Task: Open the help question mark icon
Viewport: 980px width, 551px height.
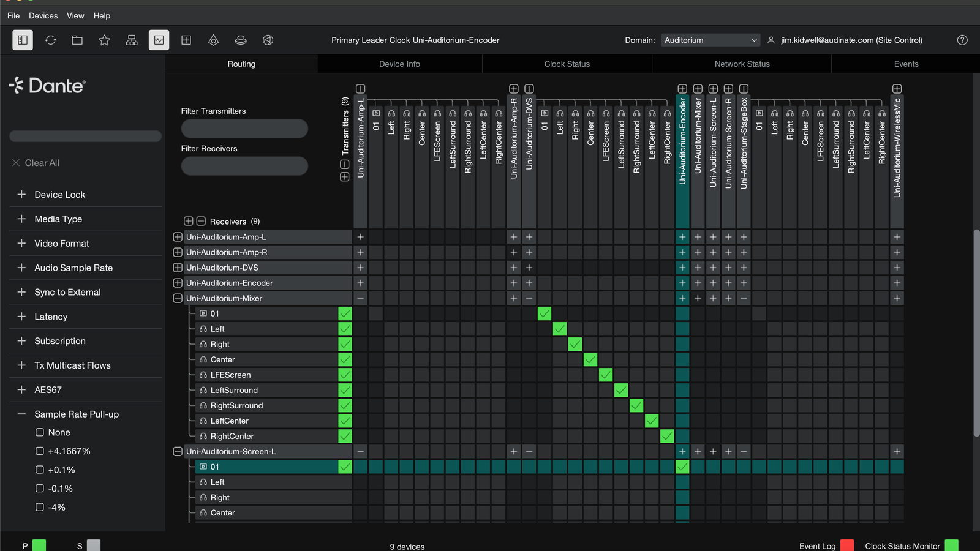Action: click(x=962, y=40)
